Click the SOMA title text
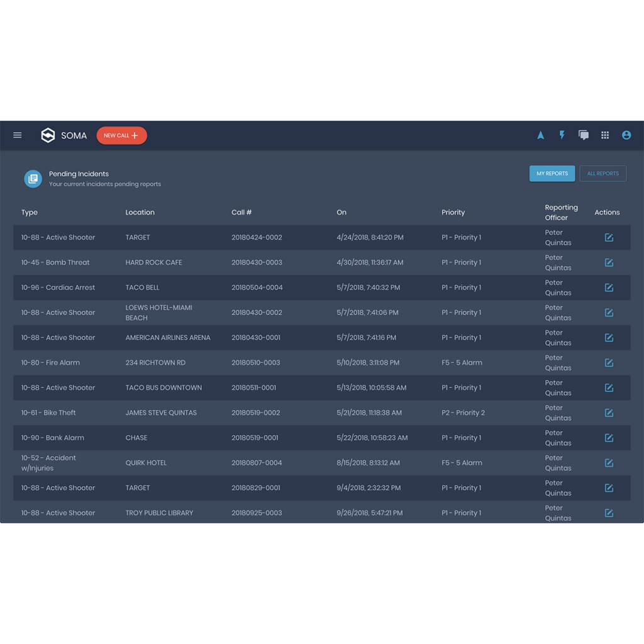The width and height of the screenshot is (644, 644). [x=74, y=136]
